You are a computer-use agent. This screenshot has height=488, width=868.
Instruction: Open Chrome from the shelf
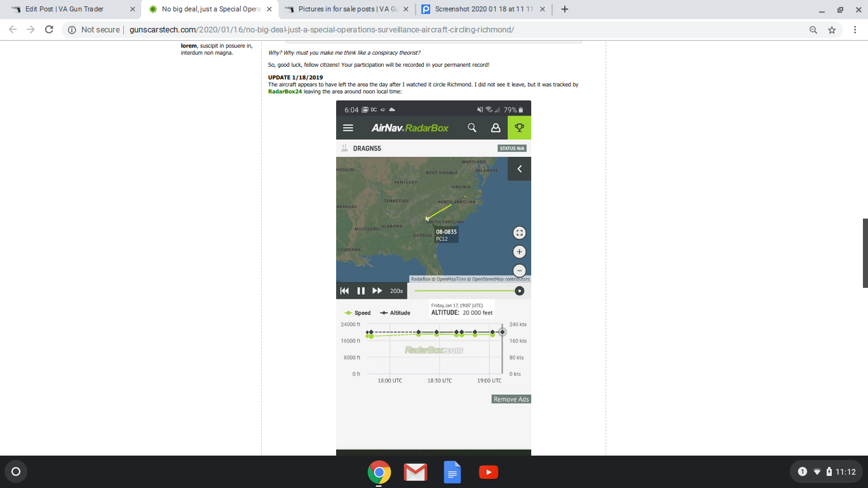click(x=379, y=472)
